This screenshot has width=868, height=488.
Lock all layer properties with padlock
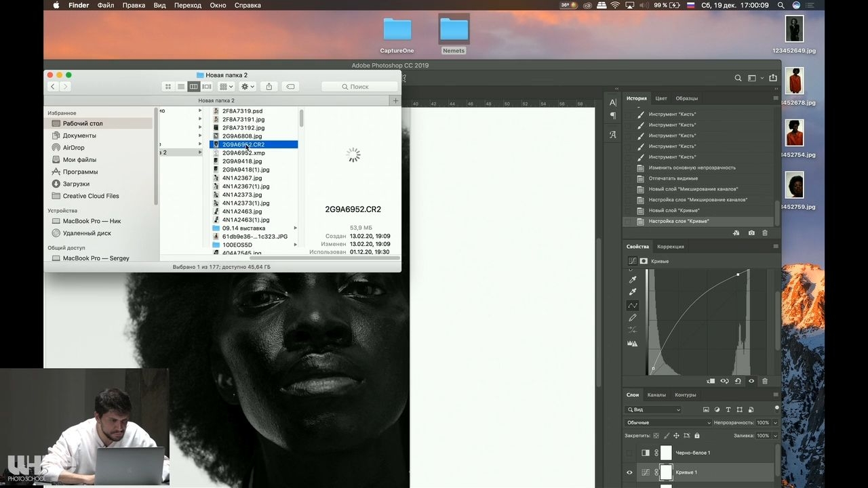coord(698,436)
